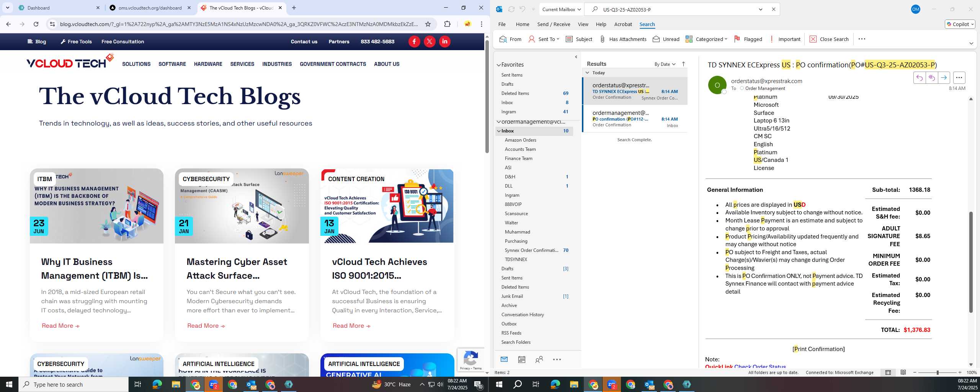Filter search results by Important
This screenshot has height=392, width=980.
pyautogui.click(x=785, y=39)
